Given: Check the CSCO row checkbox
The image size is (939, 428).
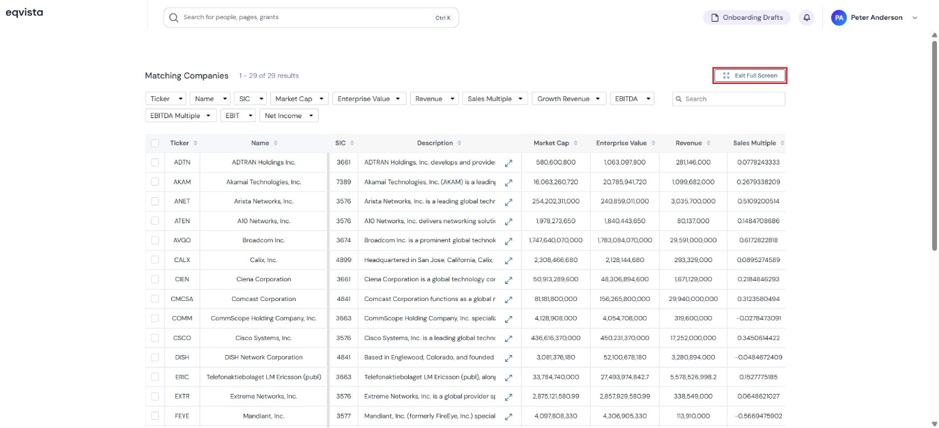Looking at the screenshot, I should click(155, 338).
